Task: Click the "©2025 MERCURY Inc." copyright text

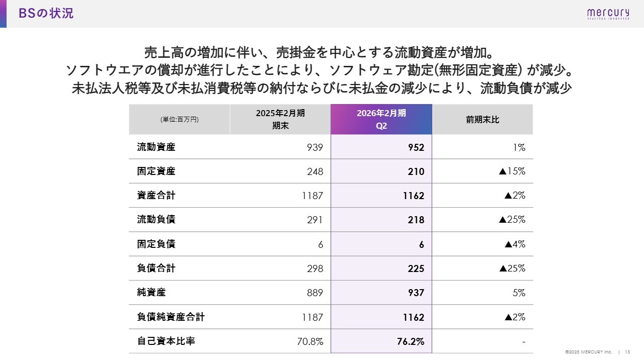Action: pyautogui.click(x=588, y=352)
